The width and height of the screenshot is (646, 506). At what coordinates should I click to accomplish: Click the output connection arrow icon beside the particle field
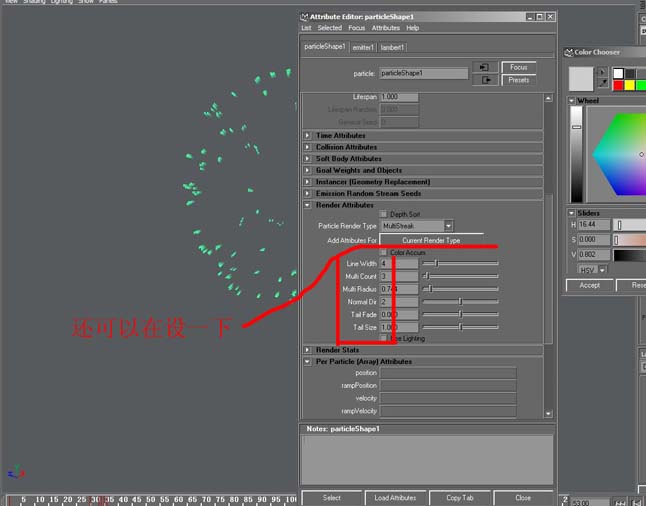[x=485, y=80]
